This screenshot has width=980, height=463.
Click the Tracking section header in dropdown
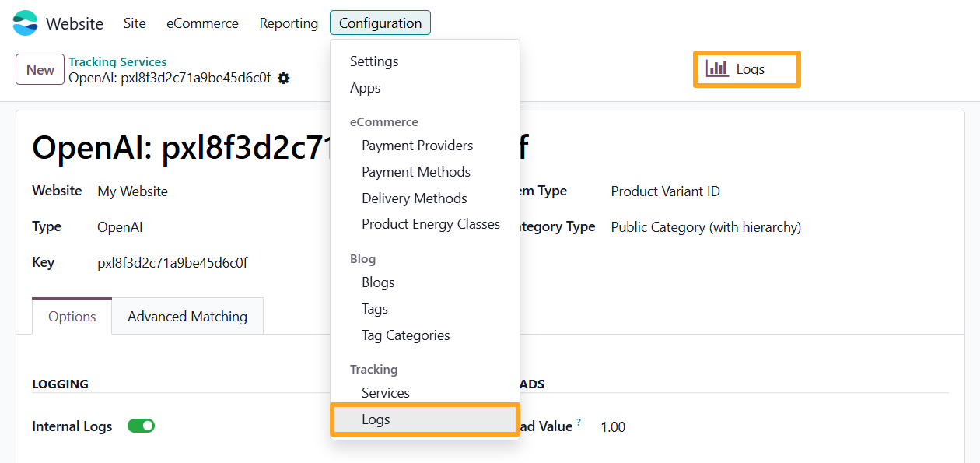click(x=374, y=369)
